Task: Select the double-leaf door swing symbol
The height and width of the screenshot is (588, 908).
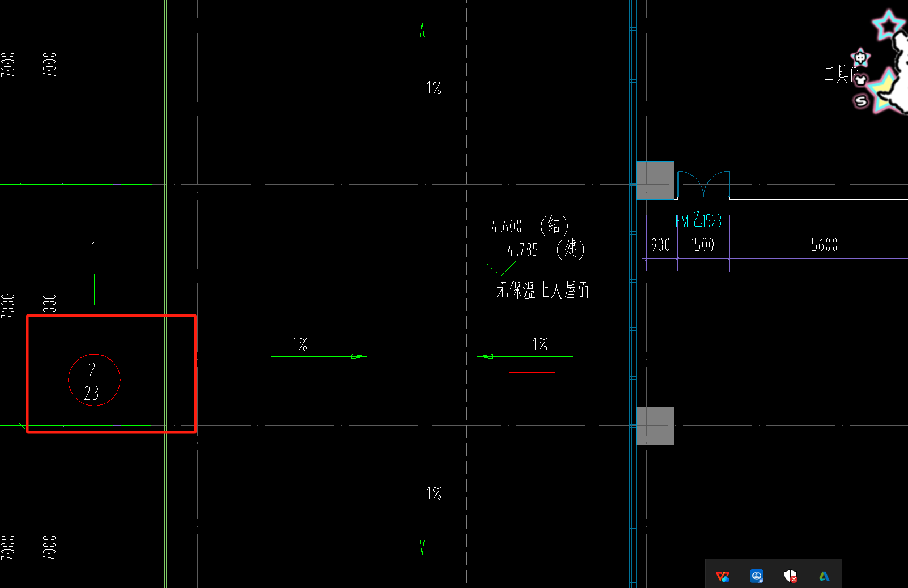Action: click(703, 184)
